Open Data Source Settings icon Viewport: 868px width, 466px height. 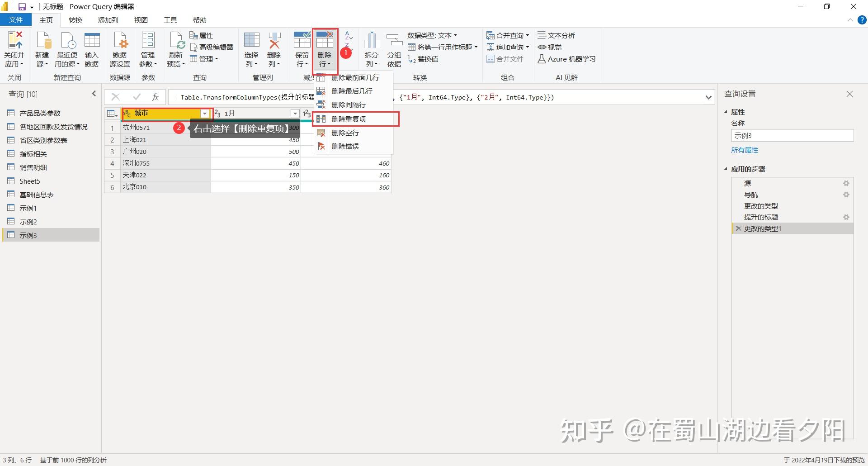120,40
